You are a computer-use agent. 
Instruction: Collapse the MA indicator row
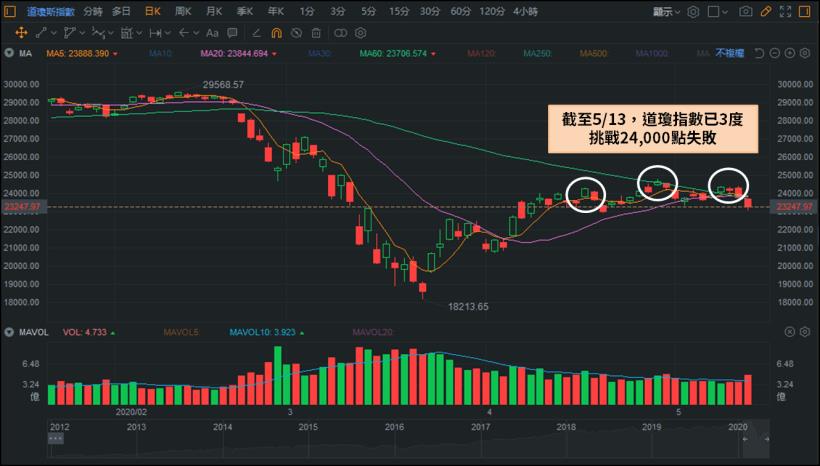pyautogui.click(x=9, y=53)
